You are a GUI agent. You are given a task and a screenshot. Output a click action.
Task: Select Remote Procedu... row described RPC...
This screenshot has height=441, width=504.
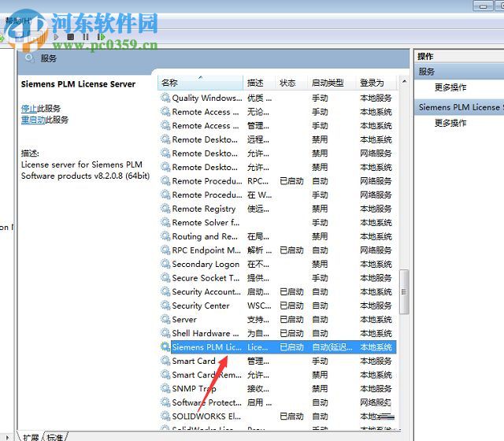[278, 180]
